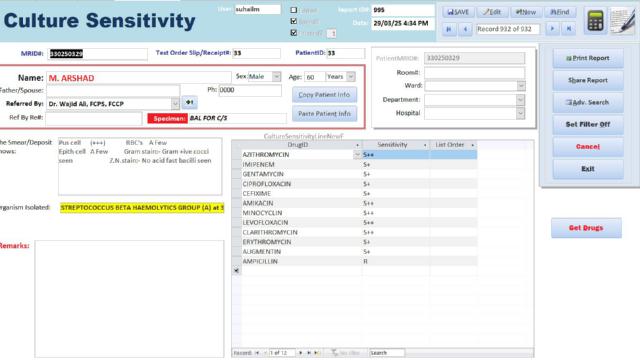
Task: Click the Ref By Re# input field
Action: click(93, 118)
